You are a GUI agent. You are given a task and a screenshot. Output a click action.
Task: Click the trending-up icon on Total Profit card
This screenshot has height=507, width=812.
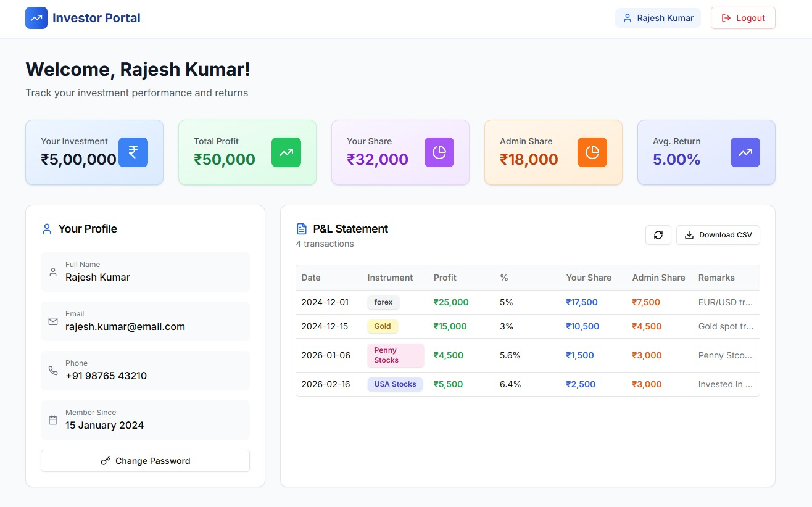tap(286, 152)
